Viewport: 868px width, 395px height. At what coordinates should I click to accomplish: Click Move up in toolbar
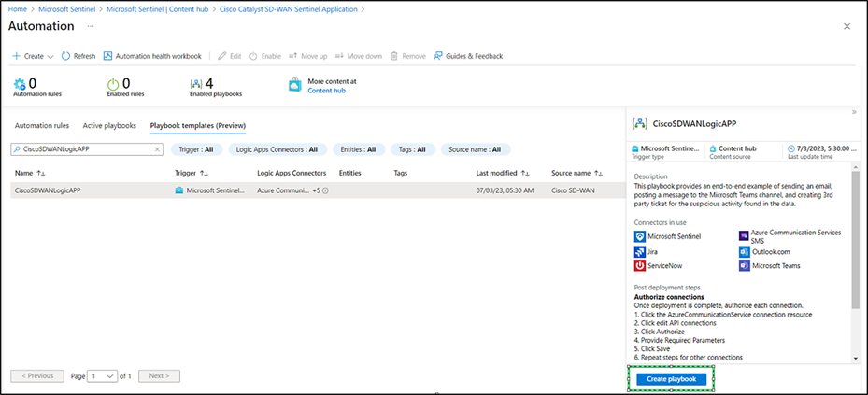(x=307, y=56)
